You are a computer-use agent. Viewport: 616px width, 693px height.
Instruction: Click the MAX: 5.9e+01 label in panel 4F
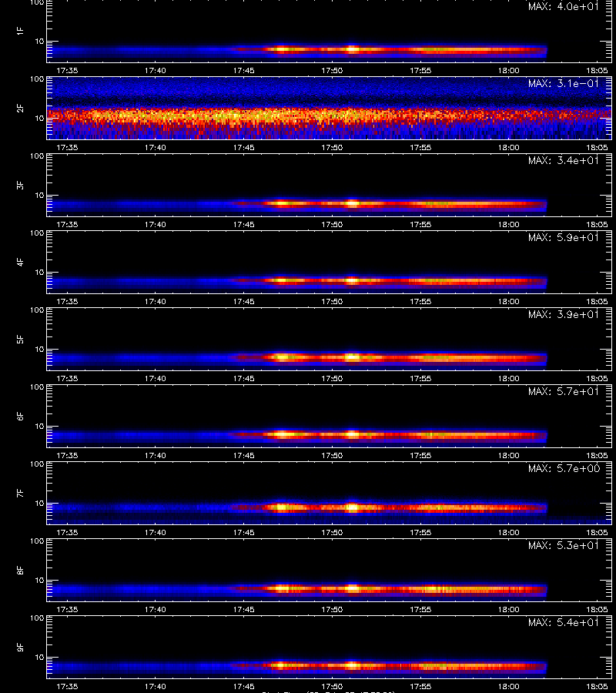coord(564,237)
